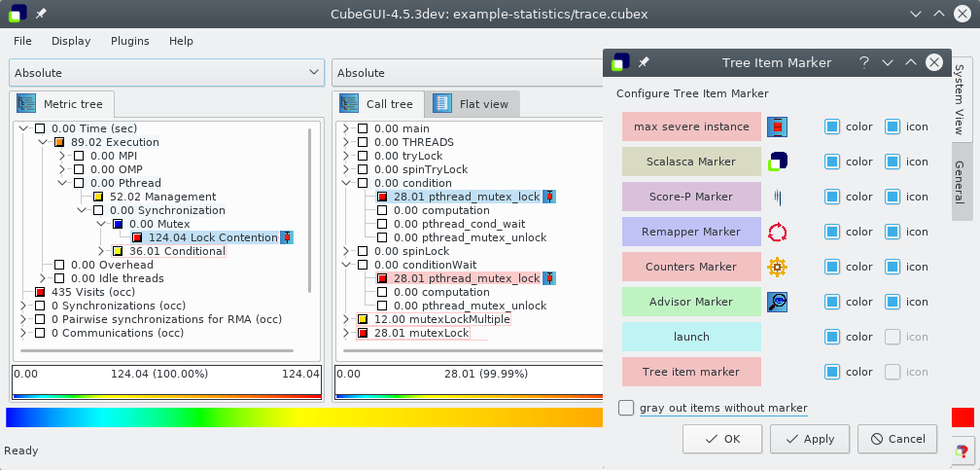Click the Metric tree tab icon
The width and height of the screenshot is (980, 470).
click(26, 104)
